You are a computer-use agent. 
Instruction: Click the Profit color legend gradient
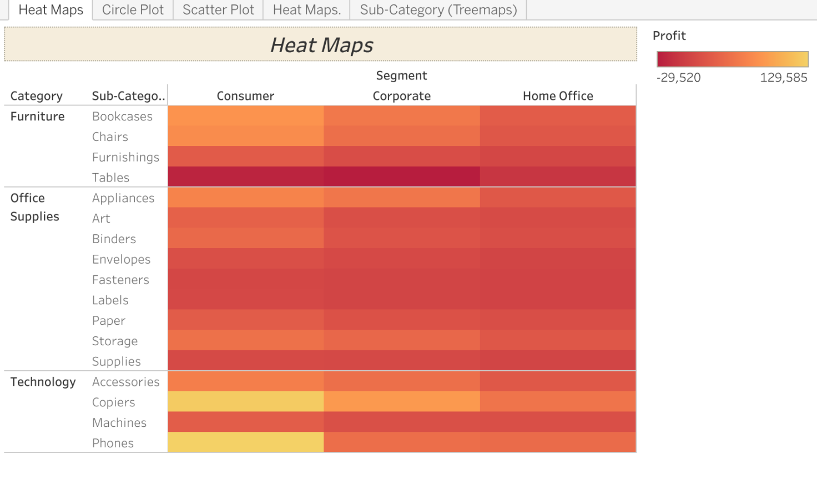click(732, 58)
